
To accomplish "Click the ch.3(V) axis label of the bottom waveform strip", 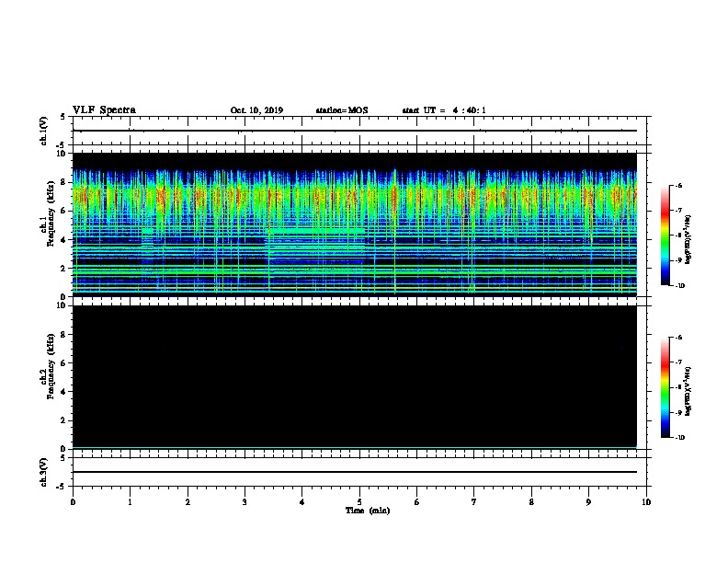I will click(43, 472).
